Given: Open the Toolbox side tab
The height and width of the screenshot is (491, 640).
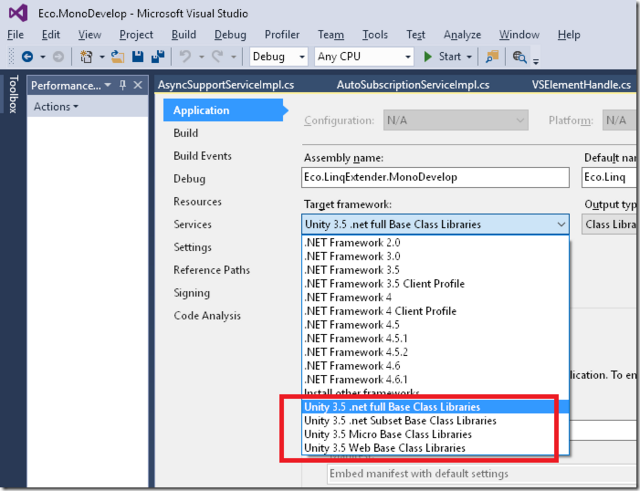Looking at the screenshot, I should point(13,93).
